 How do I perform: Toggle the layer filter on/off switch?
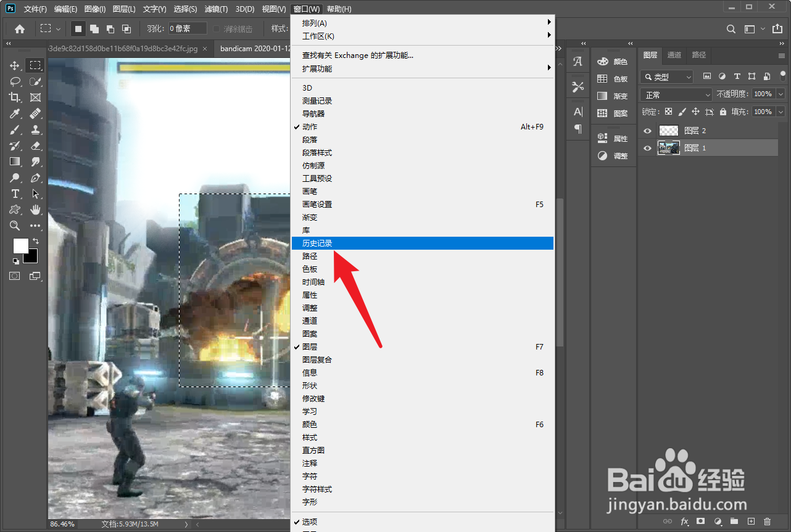point(783,75)
